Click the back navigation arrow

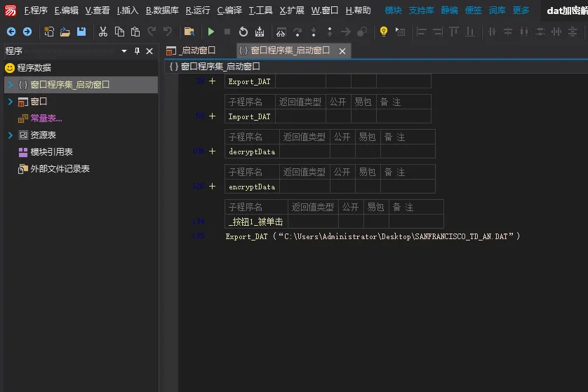(11, 32)
